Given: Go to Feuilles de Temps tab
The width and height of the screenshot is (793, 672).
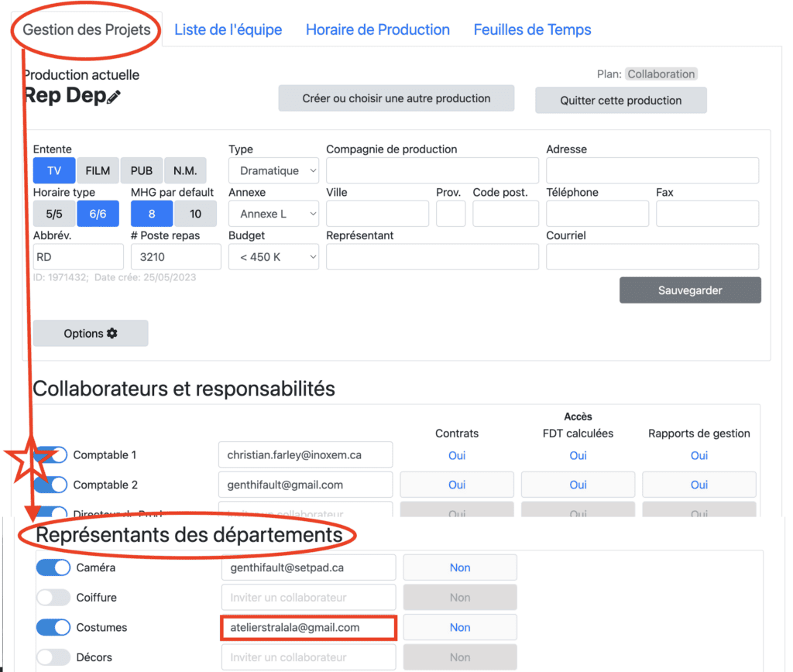Looking at the screenshot, I should pos(532,30).
